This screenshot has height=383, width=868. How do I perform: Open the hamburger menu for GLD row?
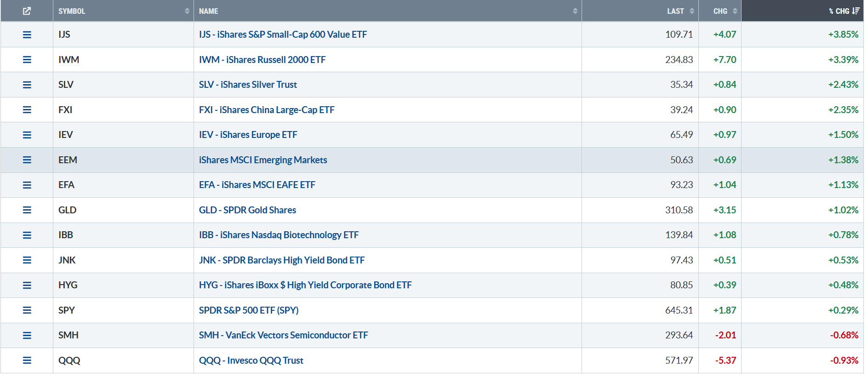pos(27,210)
